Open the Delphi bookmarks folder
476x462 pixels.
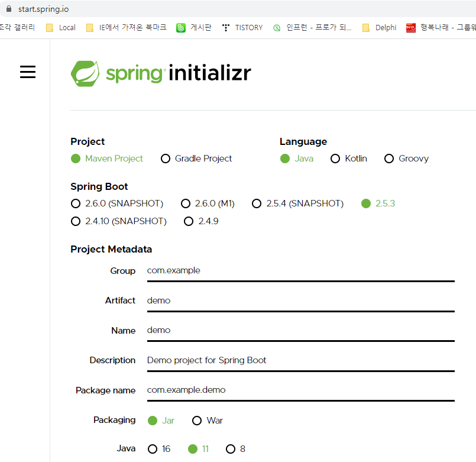point(380,28)
